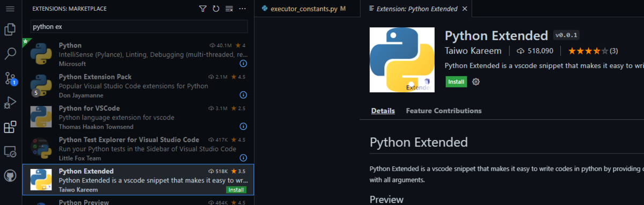Open the Explorer view
This screenshot has height=205, width=644.
click(10, 30)
